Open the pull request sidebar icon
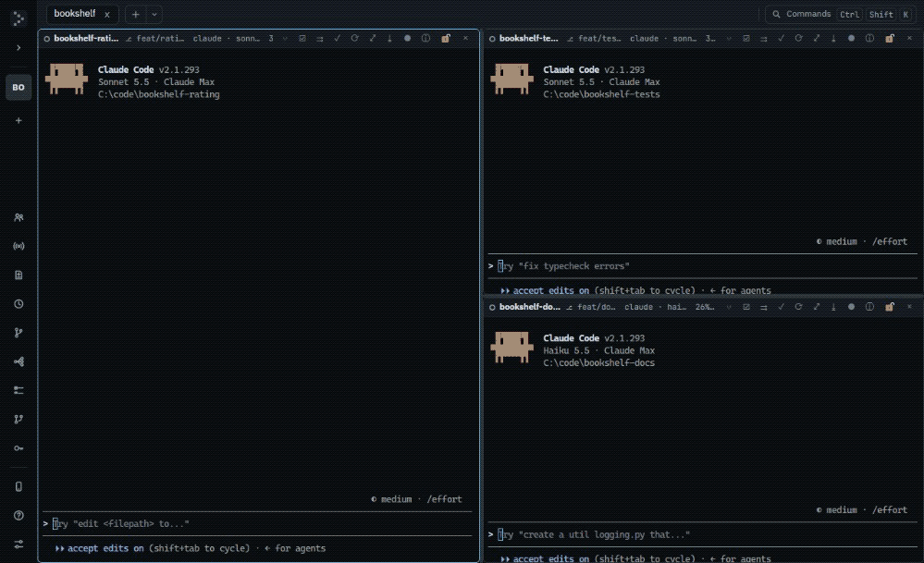924x563 pixels. click(x=18, y=420)
